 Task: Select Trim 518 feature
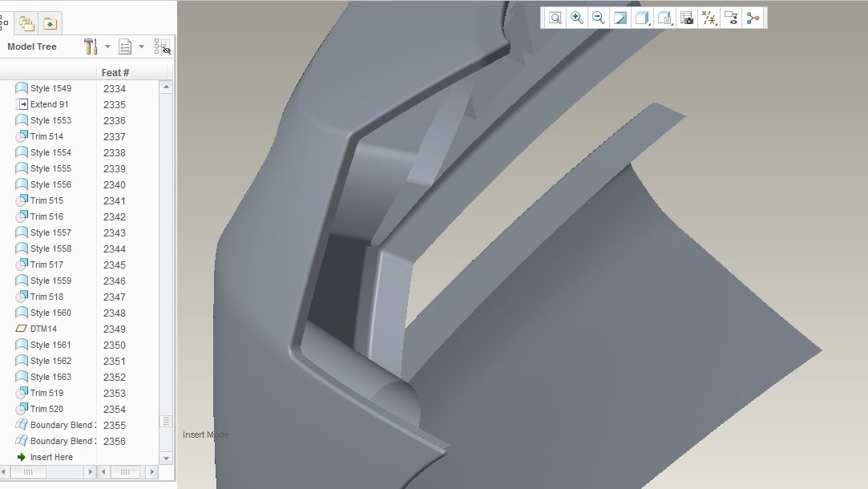46,297
